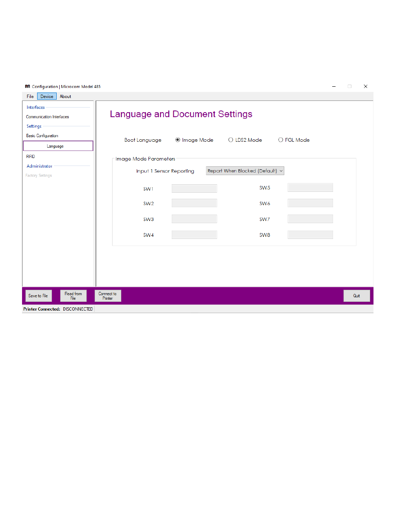
Task: Open the Input 1 Sensor Reporting dropdown
Action: tap(245, 171)
